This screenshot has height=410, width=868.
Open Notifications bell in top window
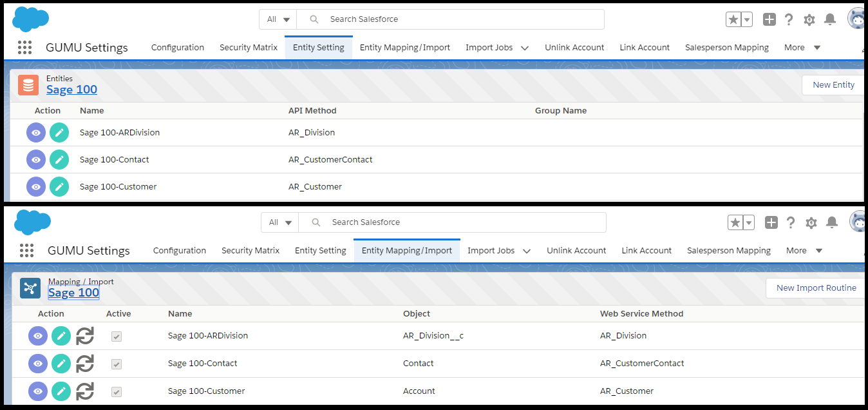pyautogui.click(x=830, y=19)
